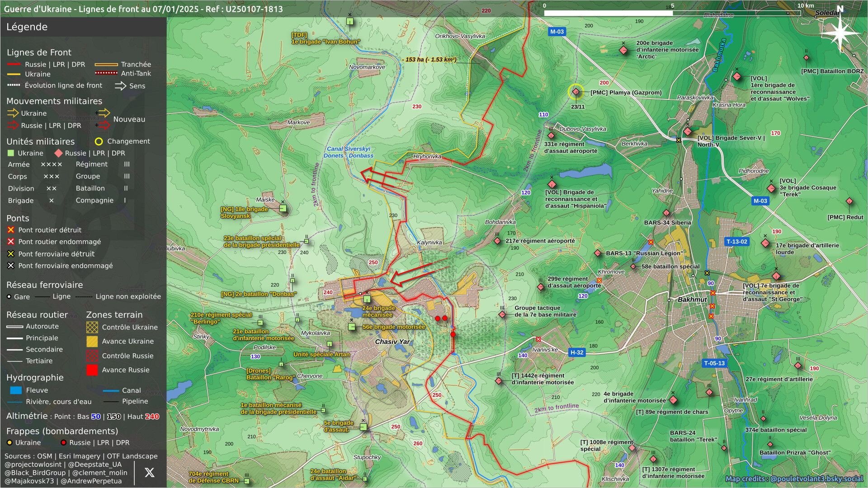The image size is (868, 488).
Task: Click the @Deepstate_UA source handle
Action: point(94,465)
